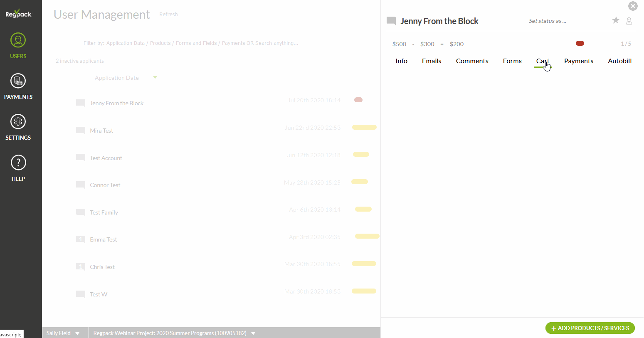The width and height of the screenshot is (644, 338).
Task: Open the Users section in sidebar
Action: pos(18,46)
